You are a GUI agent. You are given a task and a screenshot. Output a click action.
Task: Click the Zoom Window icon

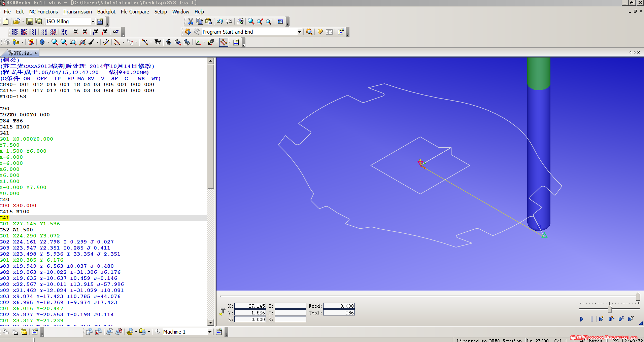(x=73, y=42)
